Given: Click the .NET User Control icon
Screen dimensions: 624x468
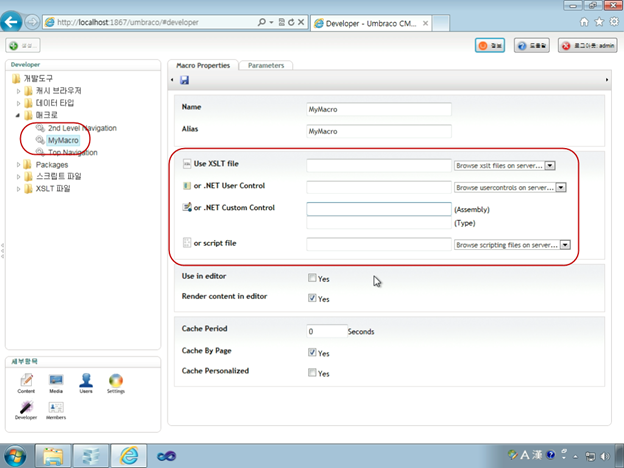Looking at the screenshot, I should [x=187, y=186].
